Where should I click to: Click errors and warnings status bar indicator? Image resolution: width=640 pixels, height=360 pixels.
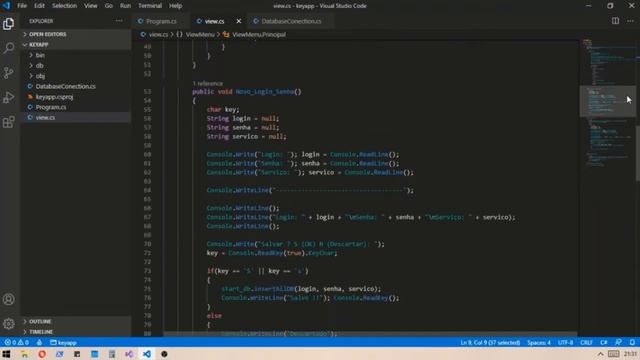16,342
